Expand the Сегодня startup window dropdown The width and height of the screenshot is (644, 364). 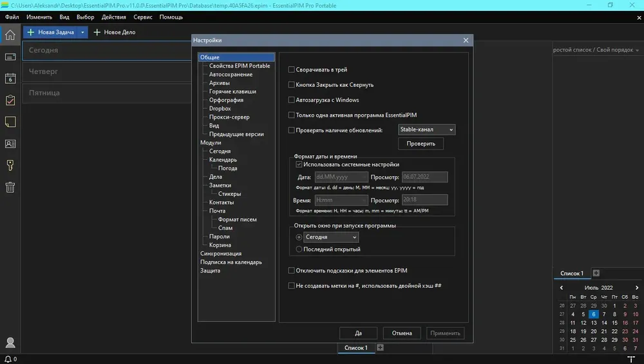330,237
